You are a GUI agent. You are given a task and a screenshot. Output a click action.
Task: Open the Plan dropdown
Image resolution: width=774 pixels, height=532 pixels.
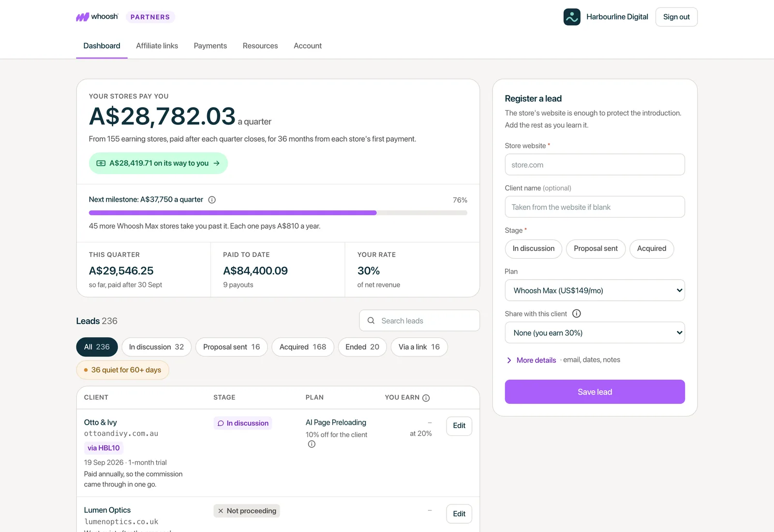coord(595,290)
